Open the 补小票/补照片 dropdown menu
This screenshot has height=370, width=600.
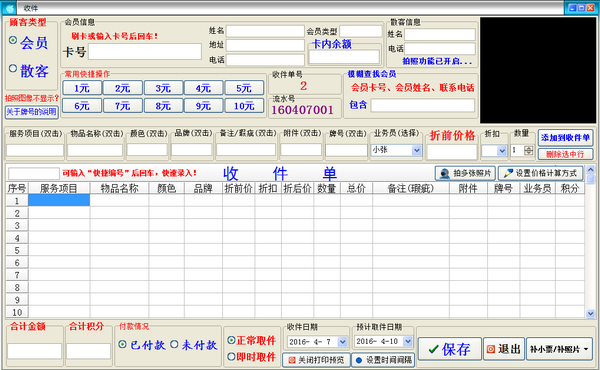coord(586,349)
